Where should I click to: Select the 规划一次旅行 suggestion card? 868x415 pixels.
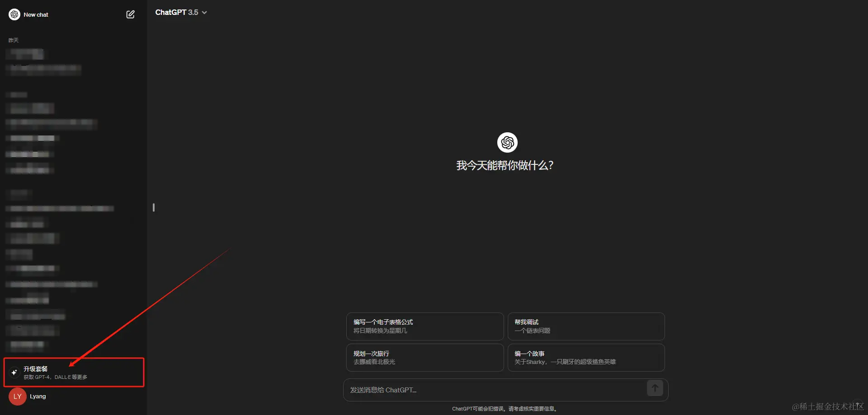coord(425,358)
